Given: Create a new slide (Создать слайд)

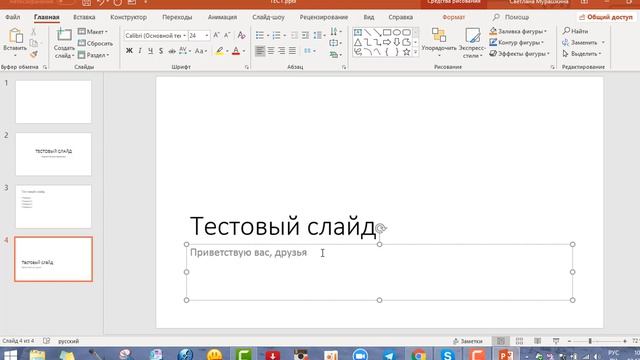Looking at the screenshot, I should tap(64, 43).
